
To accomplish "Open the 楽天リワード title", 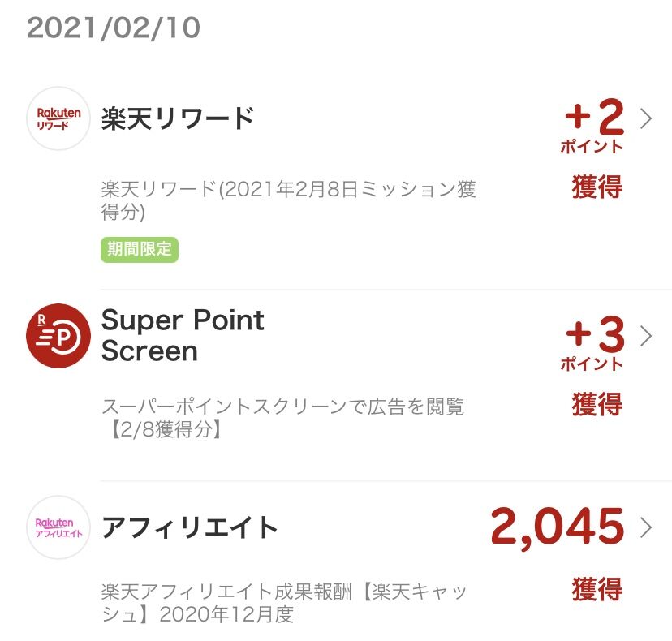I will coord(178,118).
